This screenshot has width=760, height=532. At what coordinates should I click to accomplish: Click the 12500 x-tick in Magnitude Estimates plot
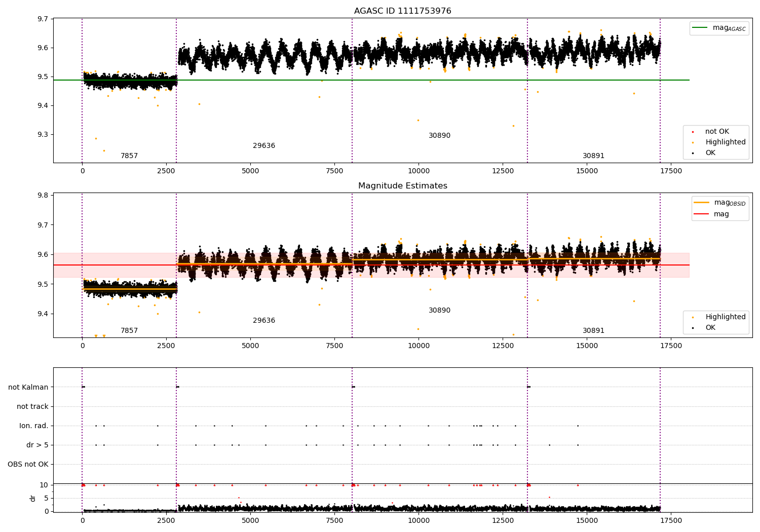click(x=503, y=346)
